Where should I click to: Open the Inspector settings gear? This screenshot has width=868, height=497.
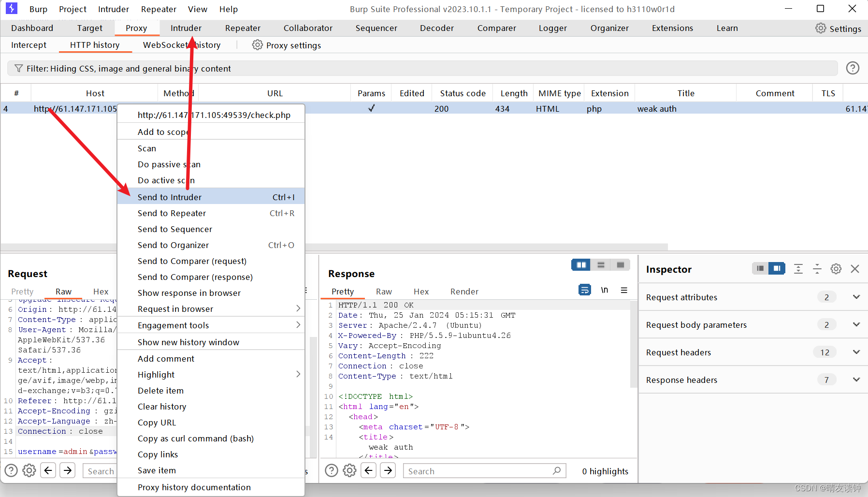click(836, 269)
